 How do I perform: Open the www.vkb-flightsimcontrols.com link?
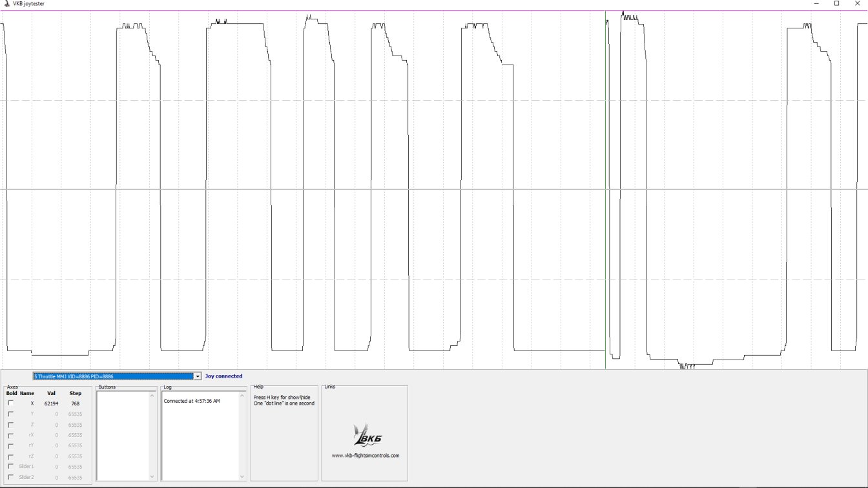365,456
